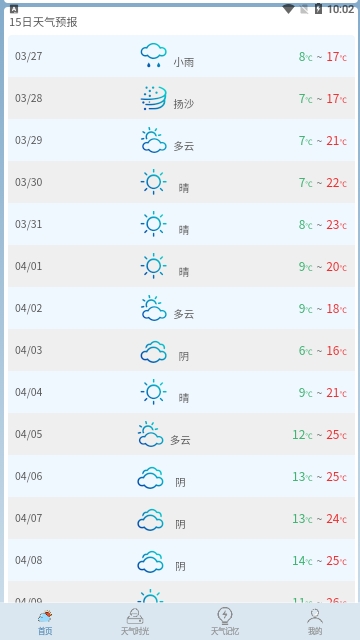Switch to the 天气时光 tab
This screenshot has height=640, width=360.
click(135, 622)
